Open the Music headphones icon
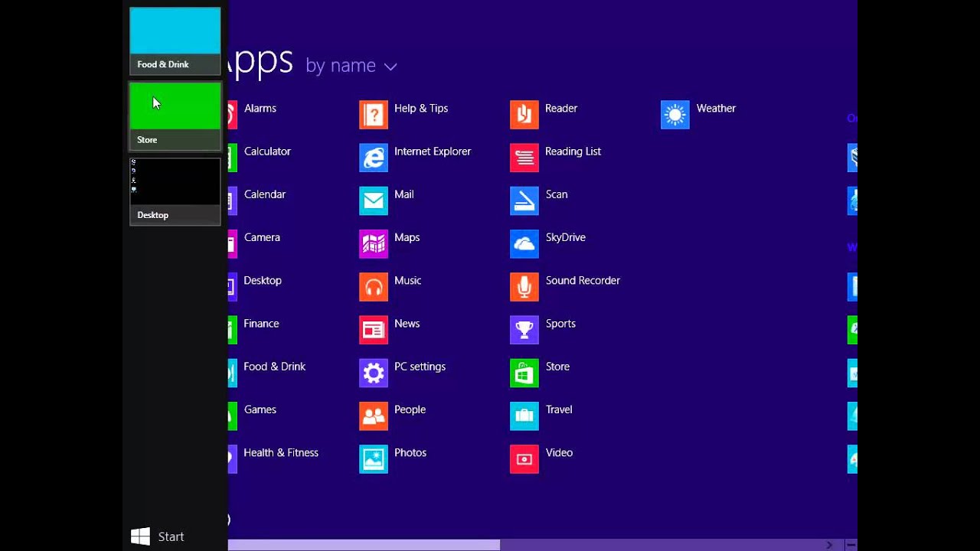Screen dimensions: 980x551 pyautogui.click(x=374, y=287)
